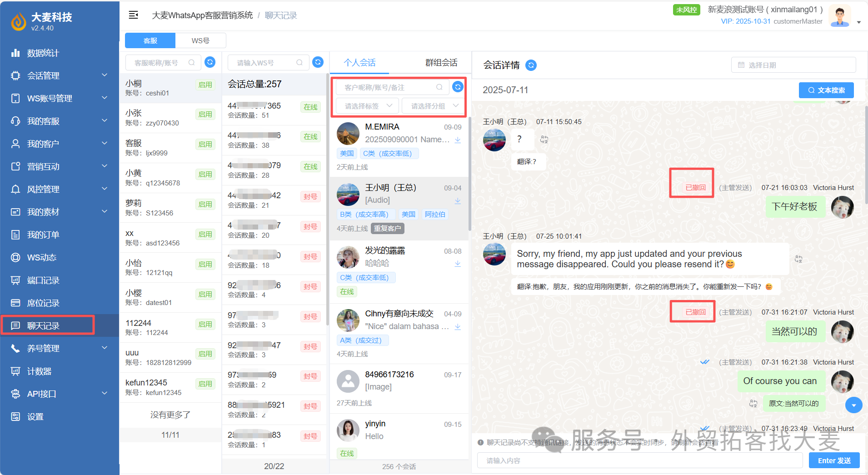Open 计数器 sidebar item
The width and height of the screenshot is (868, 475).
(60, 371)
